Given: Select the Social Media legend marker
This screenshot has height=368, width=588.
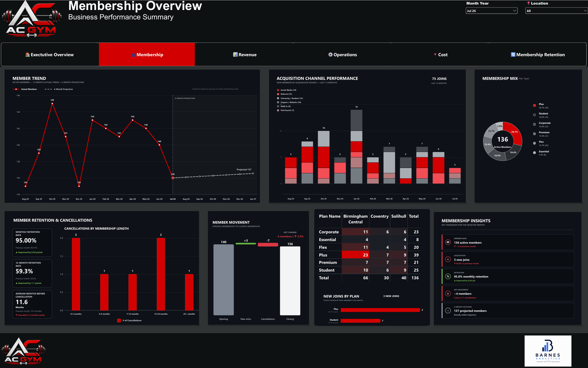Looking at the screenshot, I should tap(278, 90).
